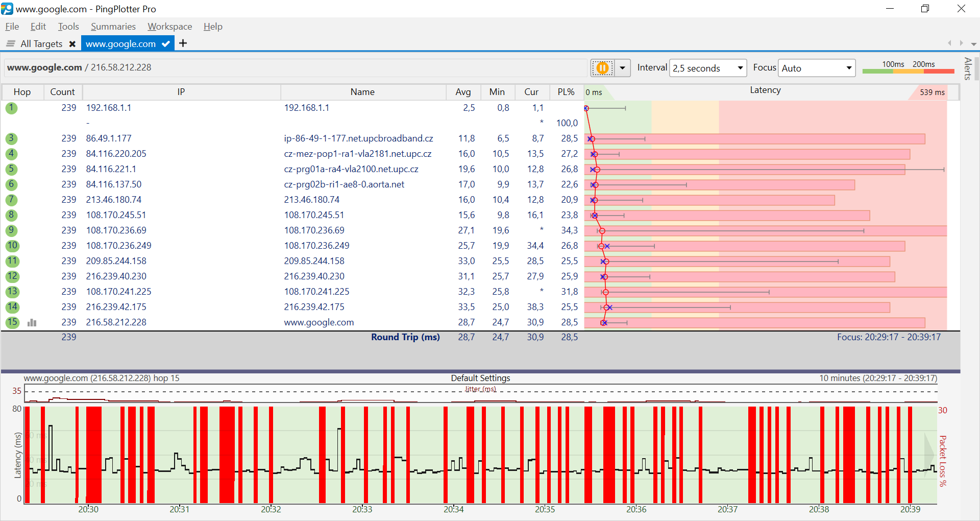Open the Edit menu
Image resolution: width=980 pixels, height=521 pixels.
pos(38,27)
